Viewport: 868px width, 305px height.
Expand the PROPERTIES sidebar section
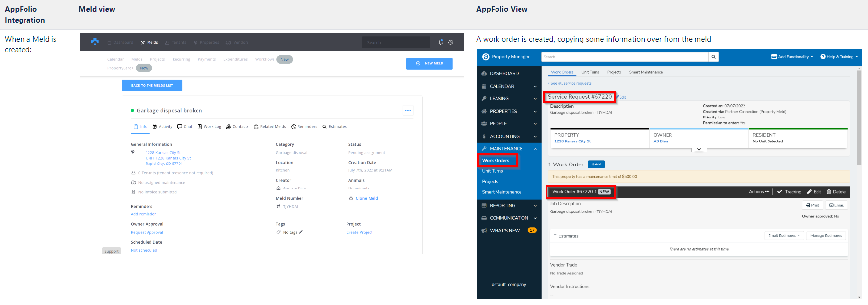(509, 111)
